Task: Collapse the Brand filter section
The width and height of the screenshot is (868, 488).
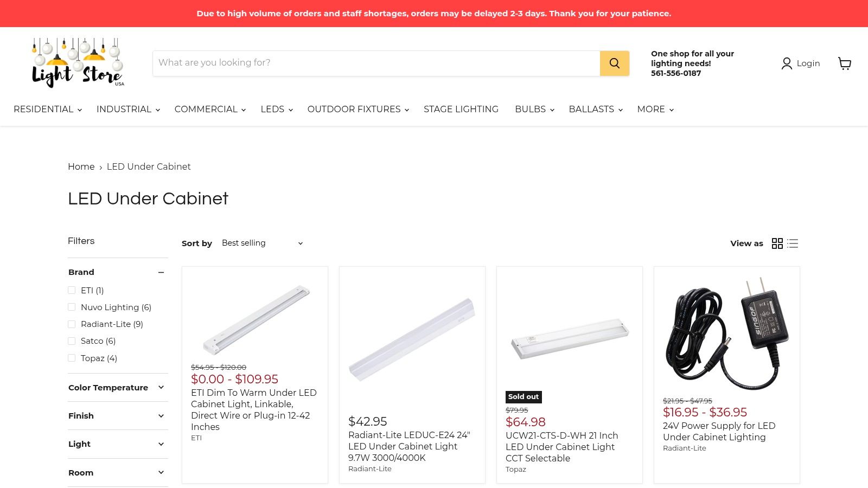Action: pyautogui.click(x=161, y=272)
